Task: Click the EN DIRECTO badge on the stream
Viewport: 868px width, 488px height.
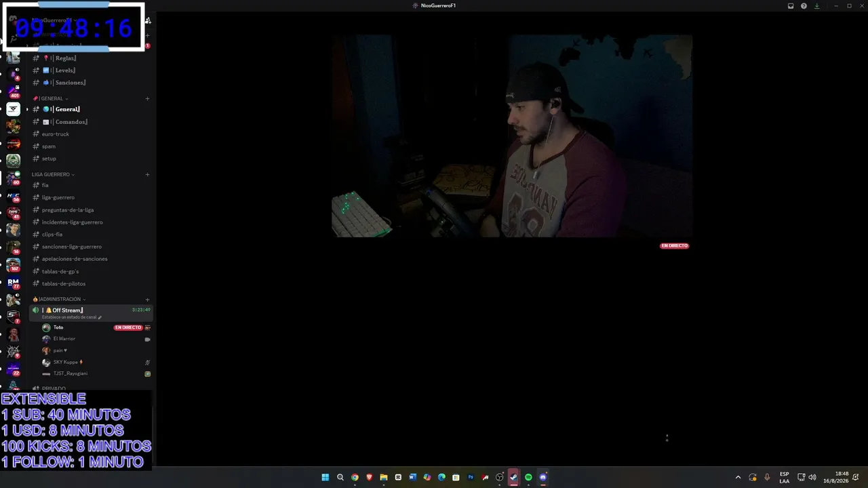Action: [x=674, y=246]
